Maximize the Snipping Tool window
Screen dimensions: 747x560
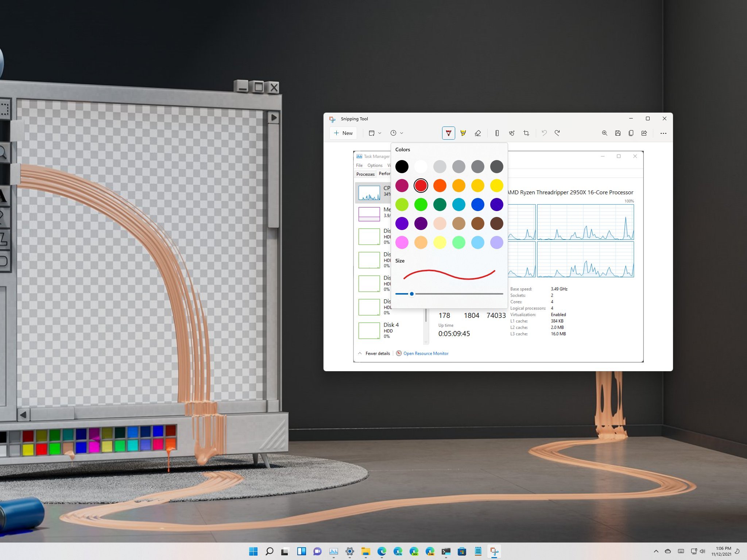click(x=647, y=118)
